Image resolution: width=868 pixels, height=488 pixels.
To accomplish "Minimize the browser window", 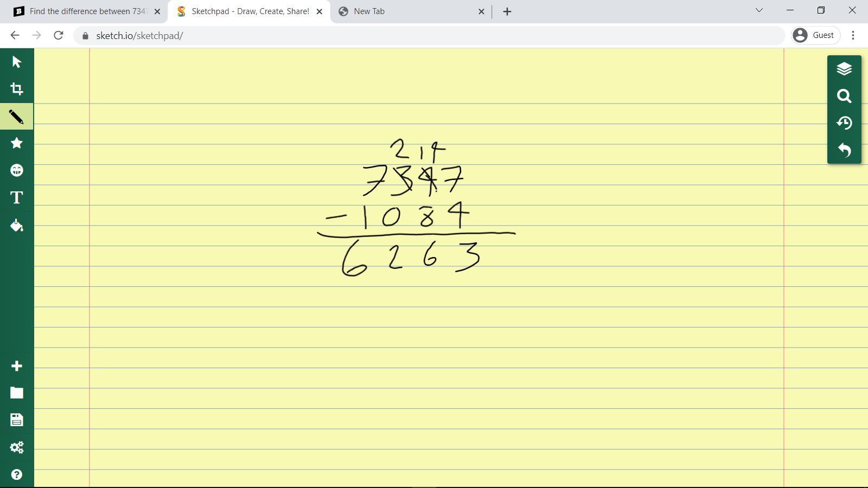I will pos(790,10).
